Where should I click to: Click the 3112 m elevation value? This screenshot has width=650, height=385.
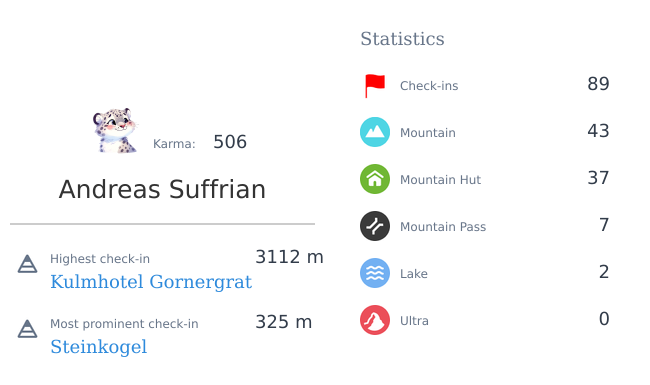289,257
